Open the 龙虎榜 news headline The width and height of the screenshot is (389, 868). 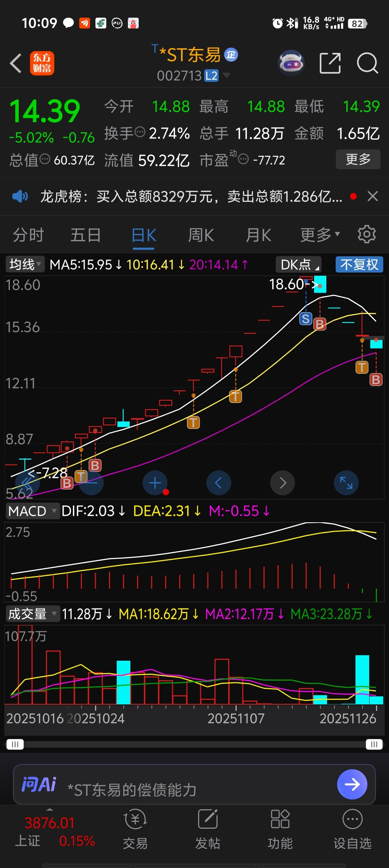191,196
